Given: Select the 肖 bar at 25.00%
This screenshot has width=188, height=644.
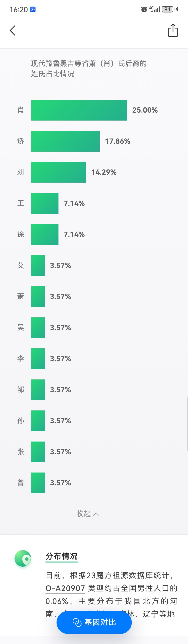Looking at the screenshot, I should [x=79, y=110].
